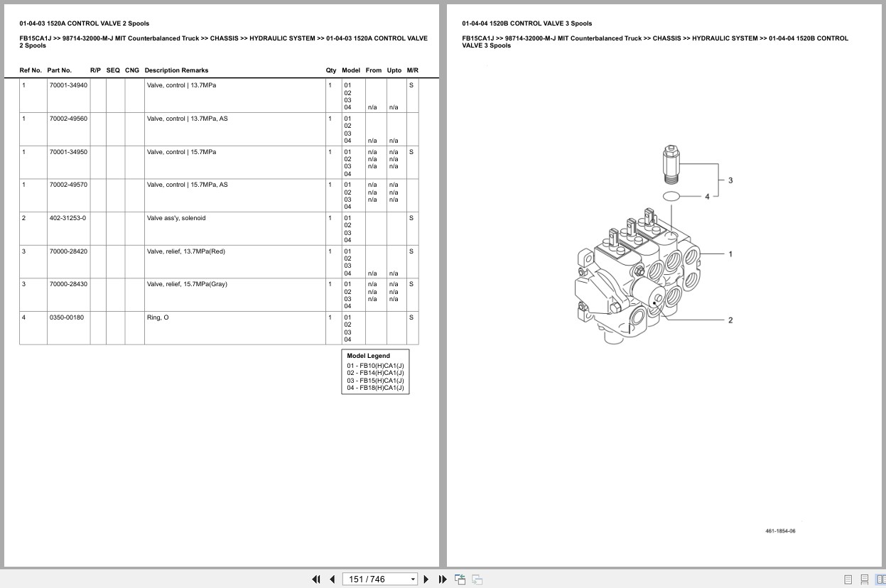Click part number 70002-49570
This screenshot has width=886, height=588.
click(x=68, y=185)
